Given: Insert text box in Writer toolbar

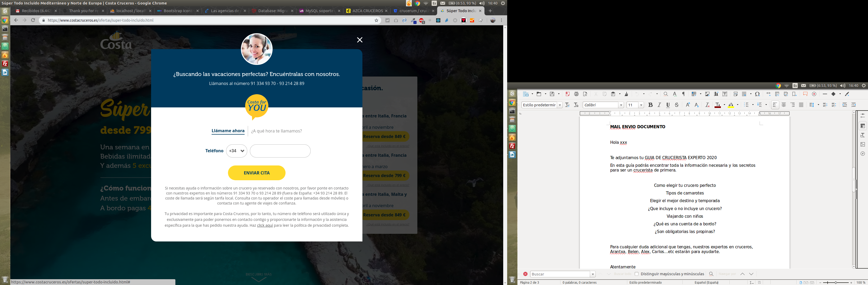Looking at the screenshot, I should tap(725, 94).
